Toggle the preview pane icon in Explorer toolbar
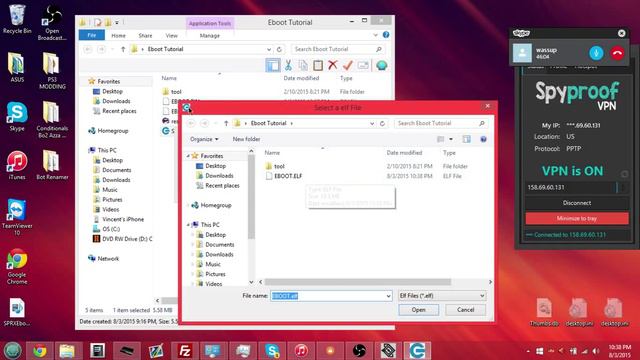Screen dimensions: 640x360 [273, 65]
